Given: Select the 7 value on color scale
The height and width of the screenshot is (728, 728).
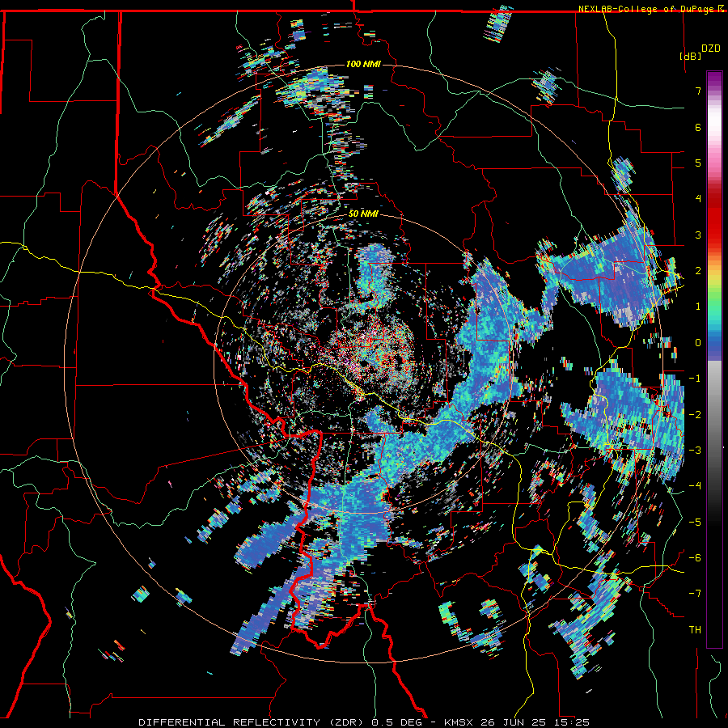Looking at the screenshot, I should (x=698, y=91).
